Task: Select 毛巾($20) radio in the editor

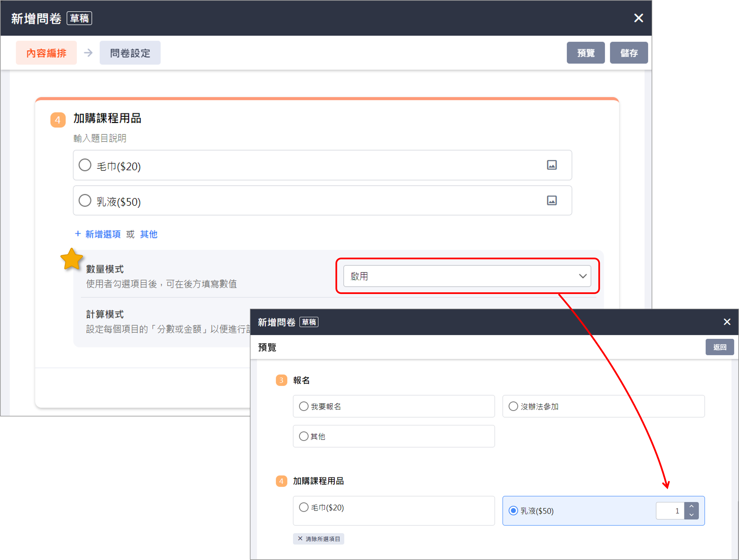Action: [85, 165]
